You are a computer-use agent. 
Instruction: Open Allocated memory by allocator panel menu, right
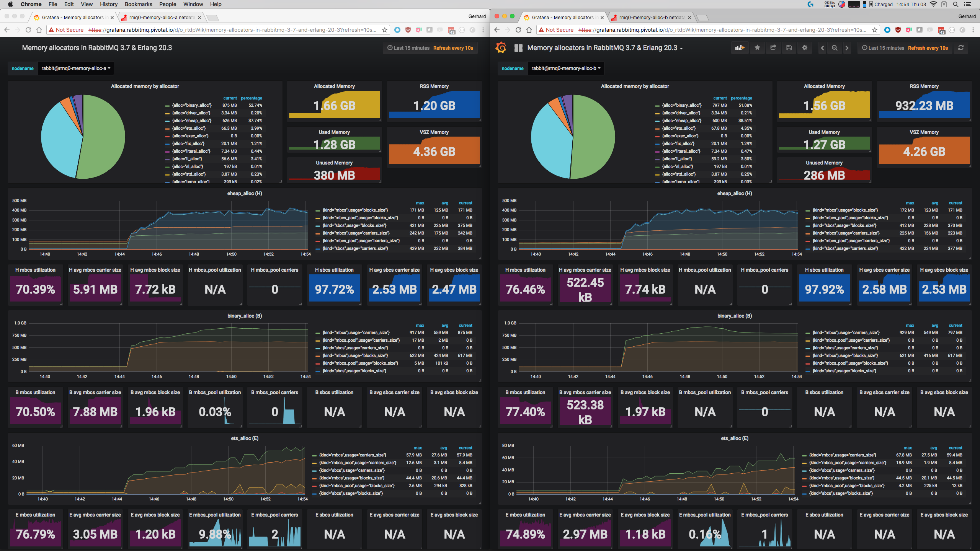click(635, 86)
